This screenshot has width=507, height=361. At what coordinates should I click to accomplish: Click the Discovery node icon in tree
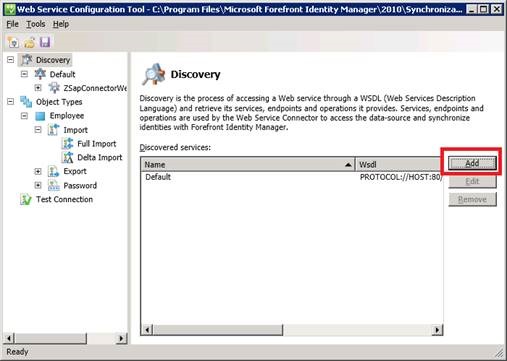pos(26,60)
